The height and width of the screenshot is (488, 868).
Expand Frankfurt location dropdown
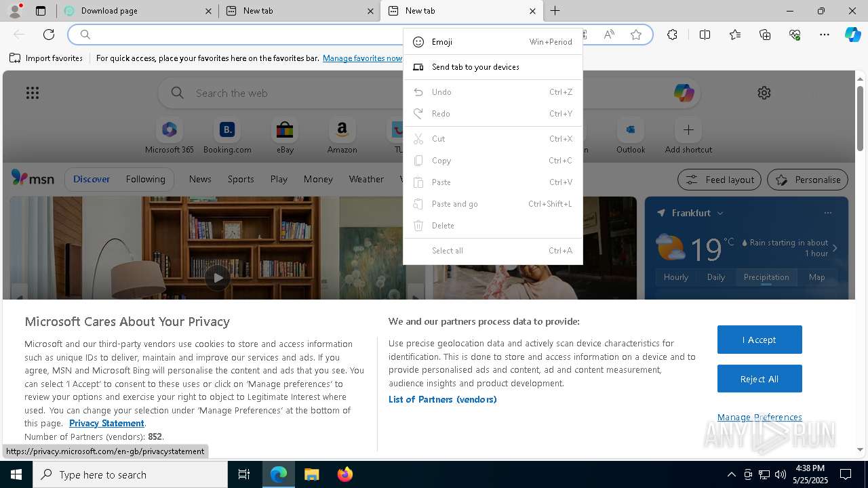719,213
